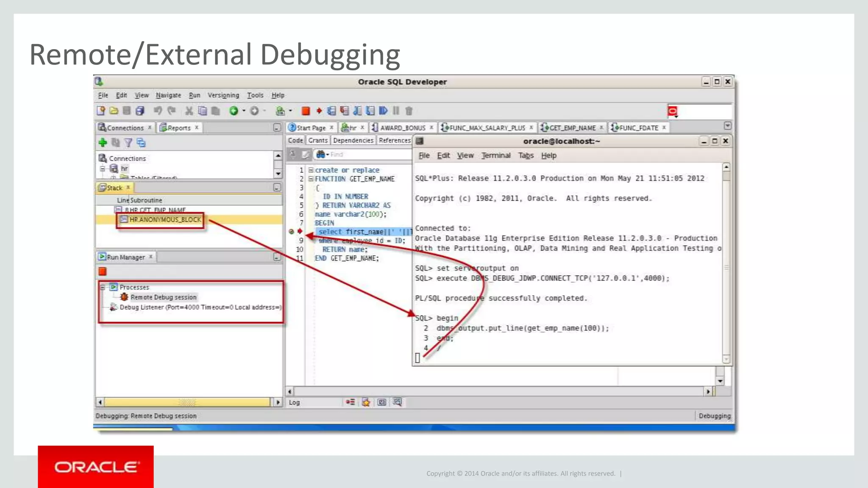Select the HR.ANONYMOUS_BLOCK stack row
868x488 pixels.
tap(189, 219)
